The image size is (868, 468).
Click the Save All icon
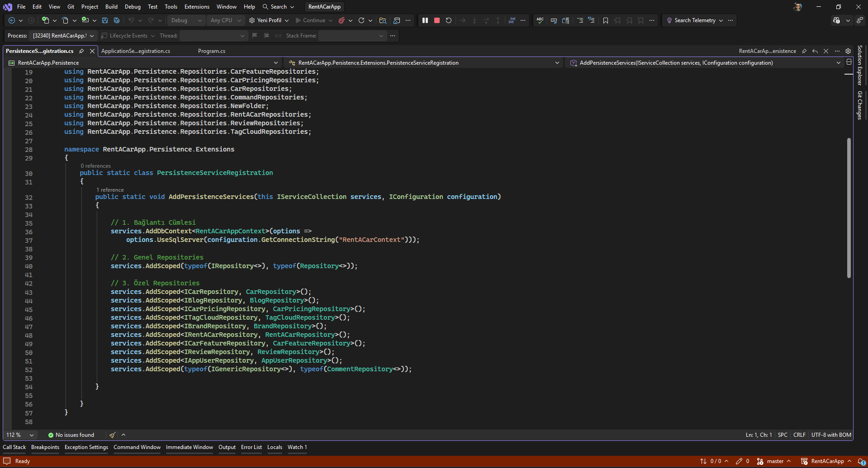[x=117, y=20]
